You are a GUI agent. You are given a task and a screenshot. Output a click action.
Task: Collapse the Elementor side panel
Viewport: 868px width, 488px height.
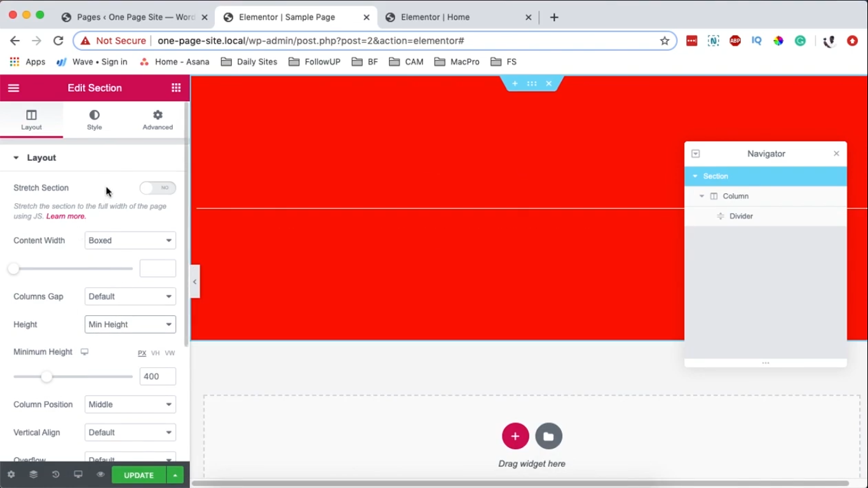pyautogui.click(x=195, y=281)
